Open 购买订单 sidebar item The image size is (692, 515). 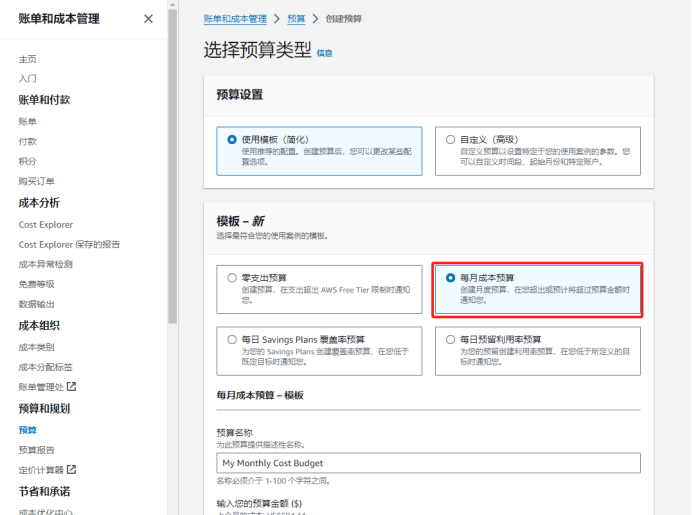37,181
